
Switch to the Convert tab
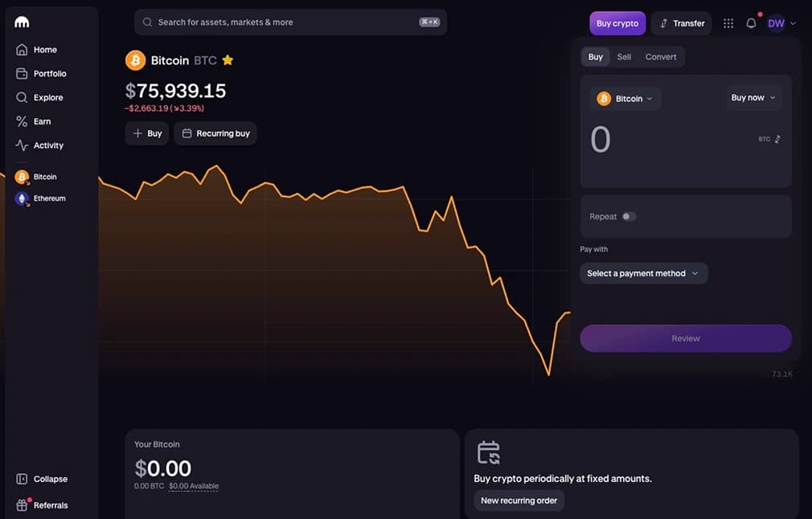(661, 57)
